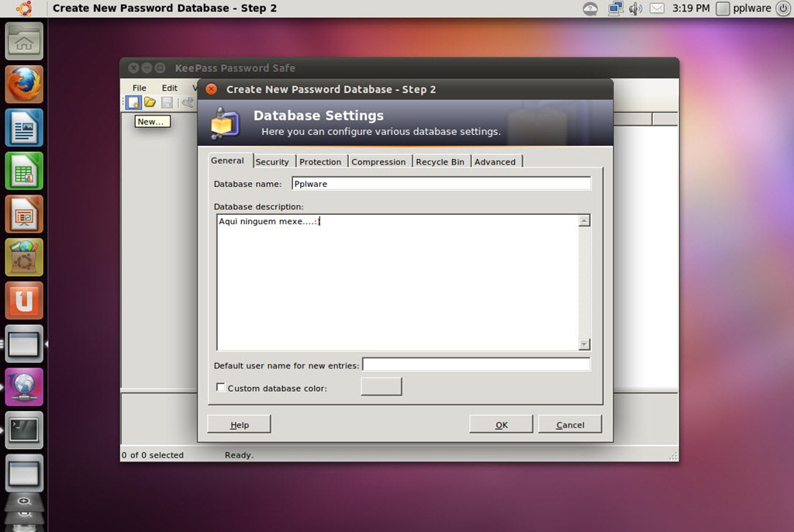Open the power session menu

pyautogui.click(x=782, y=9)
